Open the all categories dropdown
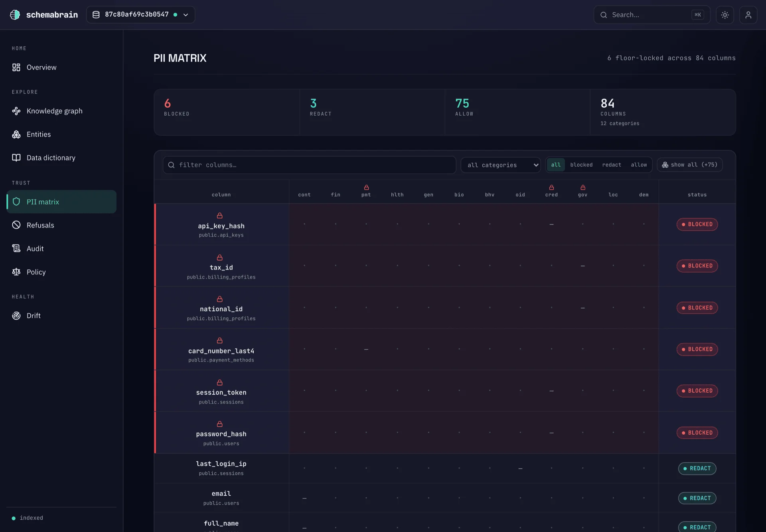Screen dimensions: 766x532 [500, 165]
